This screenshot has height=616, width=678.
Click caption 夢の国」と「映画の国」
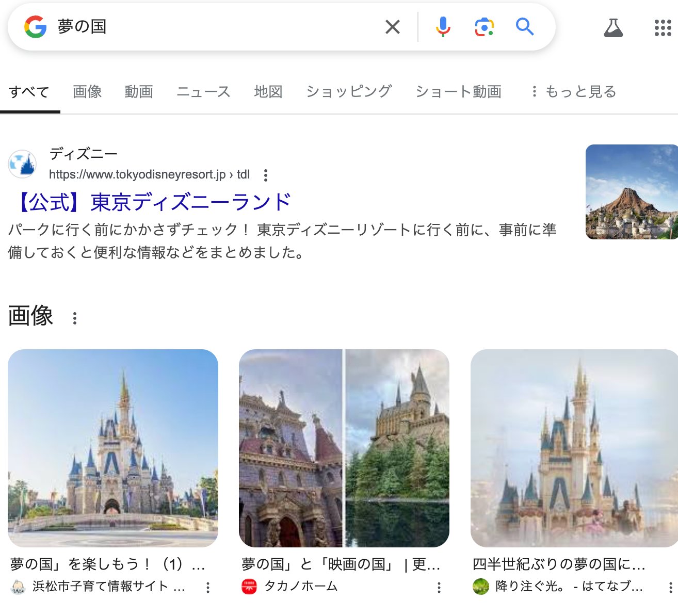pos(341,564)
